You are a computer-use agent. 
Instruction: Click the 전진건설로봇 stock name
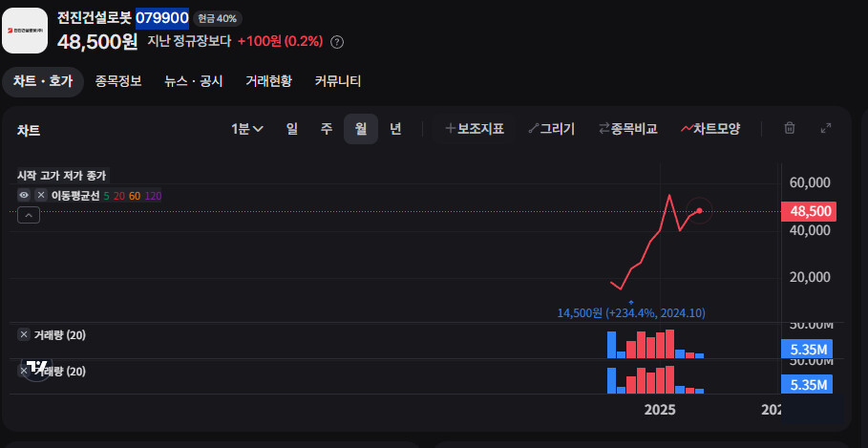click(x=95, y=18)
